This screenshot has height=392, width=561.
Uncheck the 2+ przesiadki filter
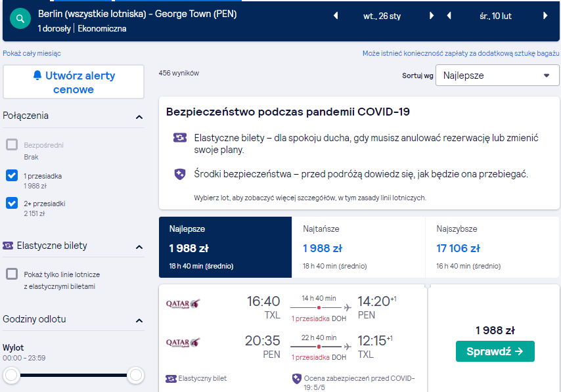point(12,203)
